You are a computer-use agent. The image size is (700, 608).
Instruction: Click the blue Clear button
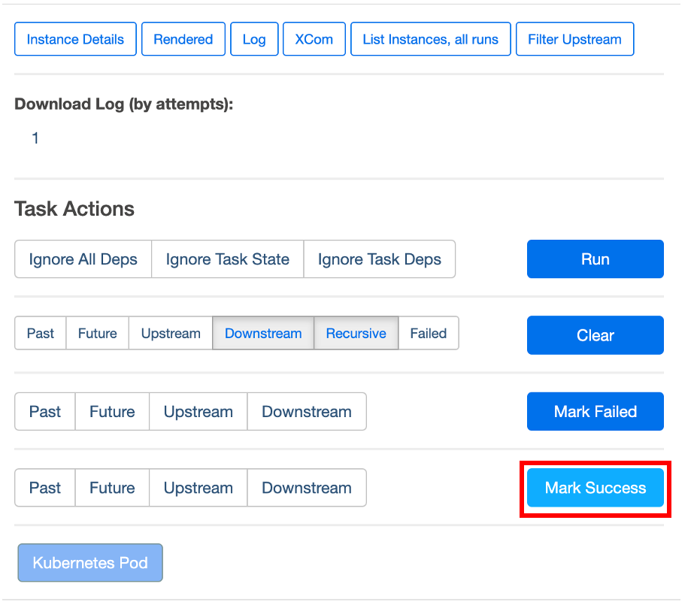point(595,335)
